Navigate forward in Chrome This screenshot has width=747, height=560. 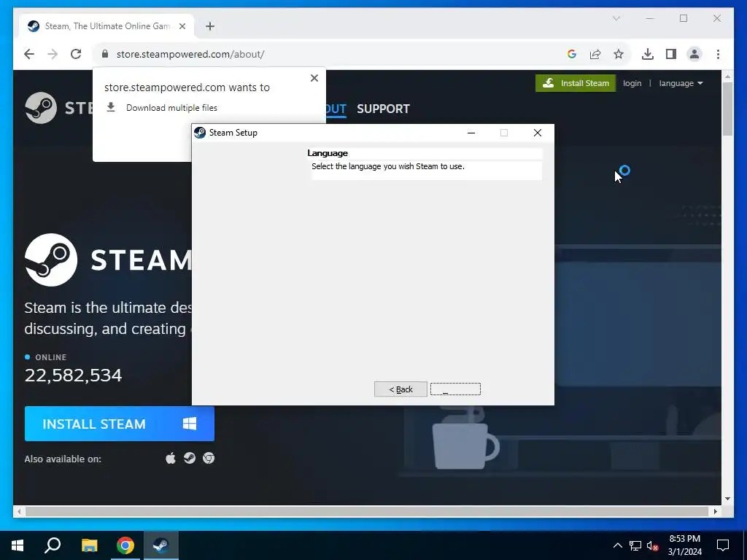point(53,54)
